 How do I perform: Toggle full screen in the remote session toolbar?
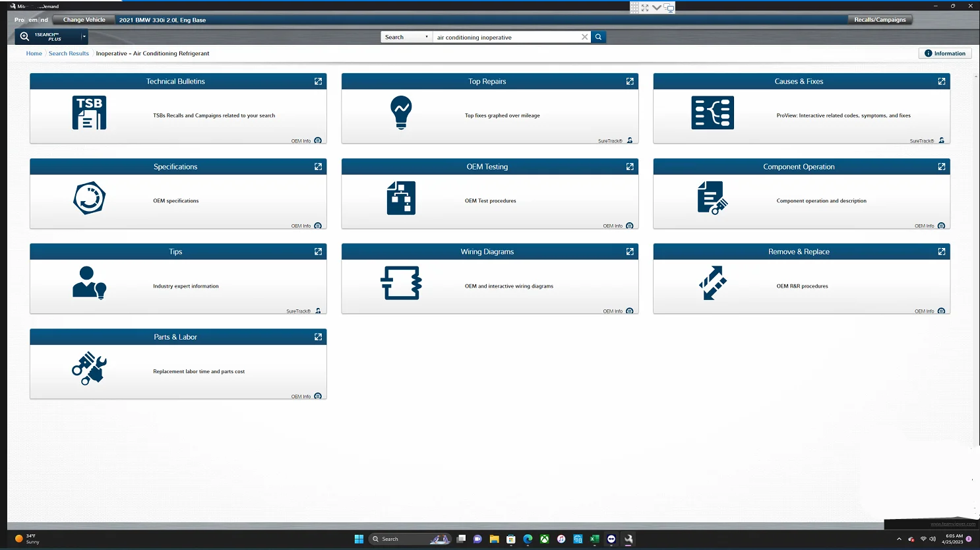point(645,8)
